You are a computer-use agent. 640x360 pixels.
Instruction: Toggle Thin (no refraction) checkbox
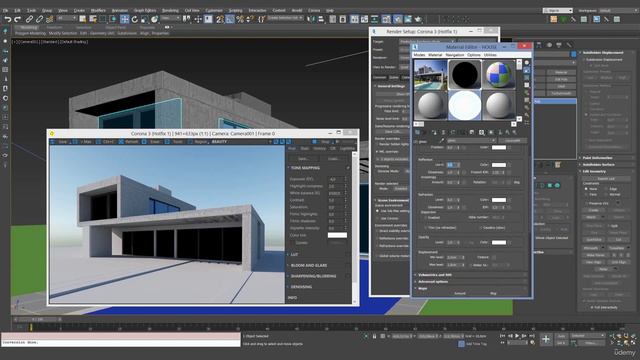426,228
